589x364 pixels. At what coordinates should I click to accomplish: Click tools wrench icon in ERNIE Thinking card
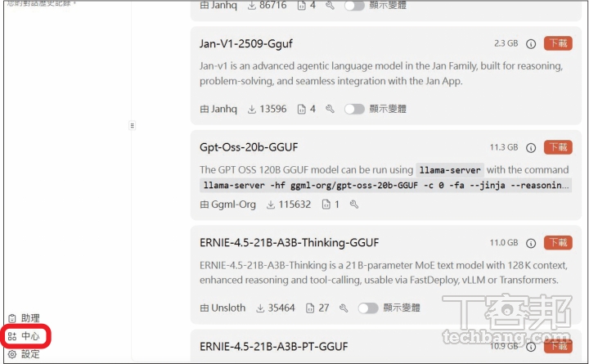coord(344,308)
